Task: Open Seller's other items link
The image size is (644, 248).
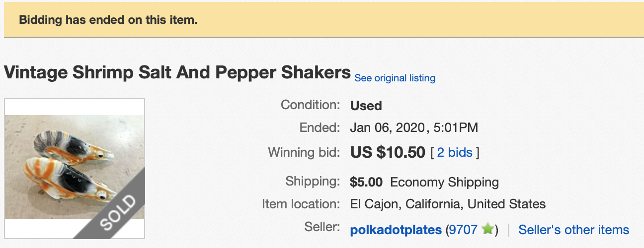Action: pos(573,230)
